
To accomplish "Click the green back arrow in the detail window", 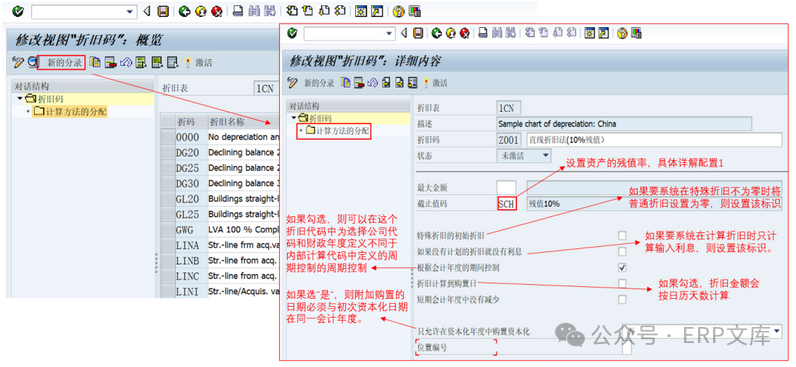I will [437, 34].
